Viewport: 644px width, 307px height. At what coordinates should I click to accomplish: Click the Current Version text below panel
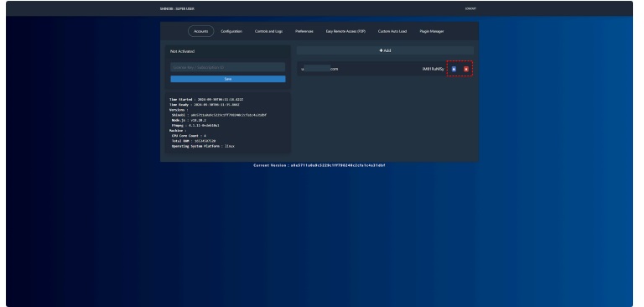pos(319,165)
